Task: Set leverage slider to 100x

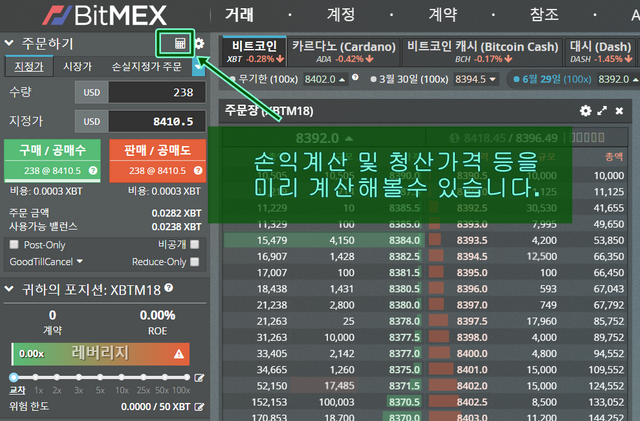Action: (x=187, y=377)
